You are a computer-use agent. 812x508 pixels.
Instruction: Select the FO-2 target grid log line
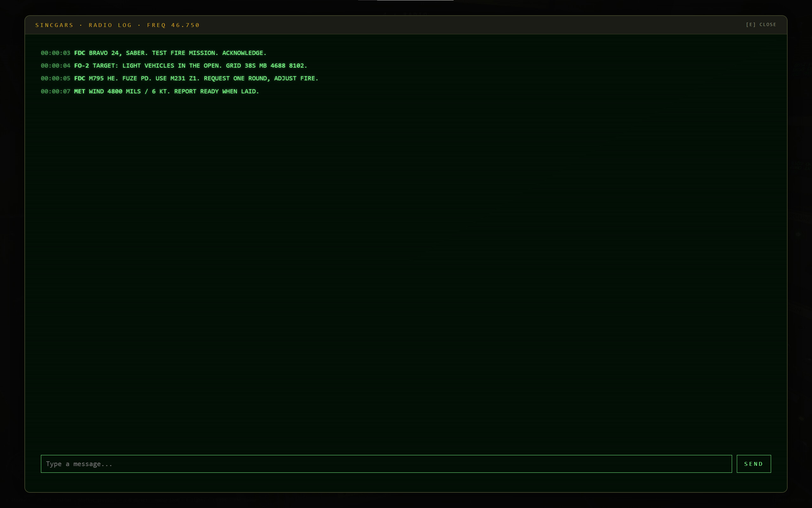[174, 65]
